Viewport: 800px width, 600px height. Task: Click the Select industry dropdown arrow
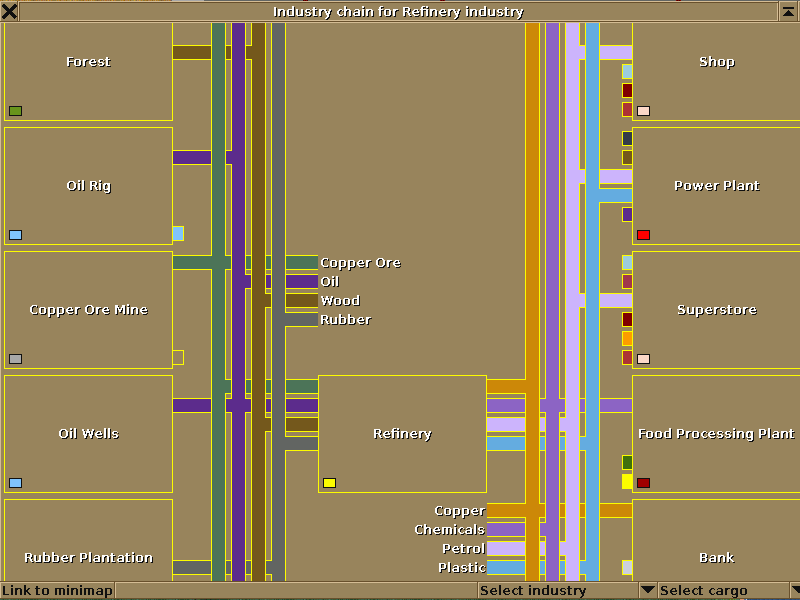(x=647, y=590)
